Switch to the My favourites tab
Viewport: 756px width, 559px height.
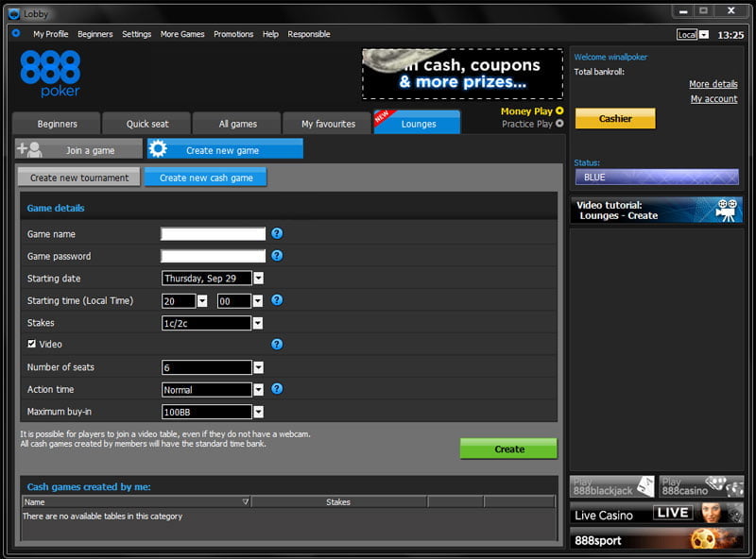point(328,124)
